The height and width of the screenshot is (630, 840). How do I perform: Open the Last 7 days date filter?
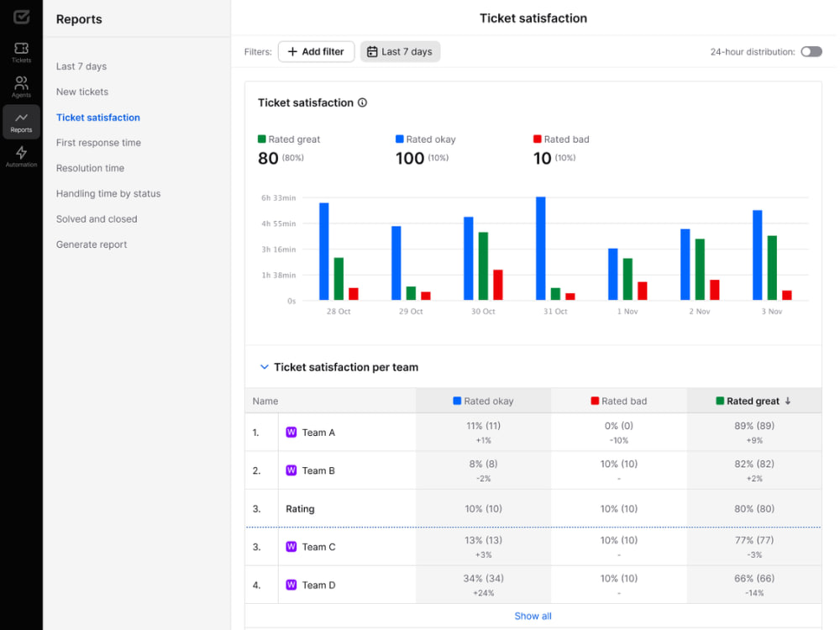[400, 51]
